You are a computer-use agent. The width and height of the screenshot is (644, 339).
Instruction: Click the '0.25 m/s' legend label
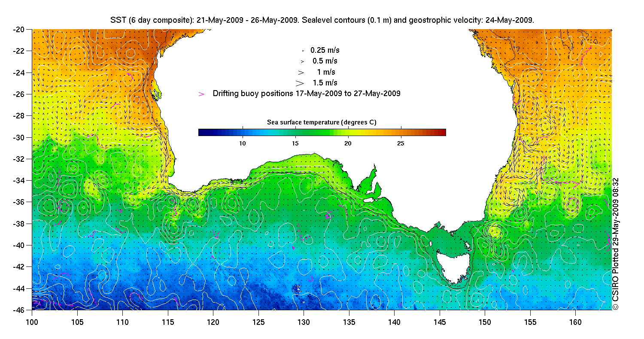325,51
